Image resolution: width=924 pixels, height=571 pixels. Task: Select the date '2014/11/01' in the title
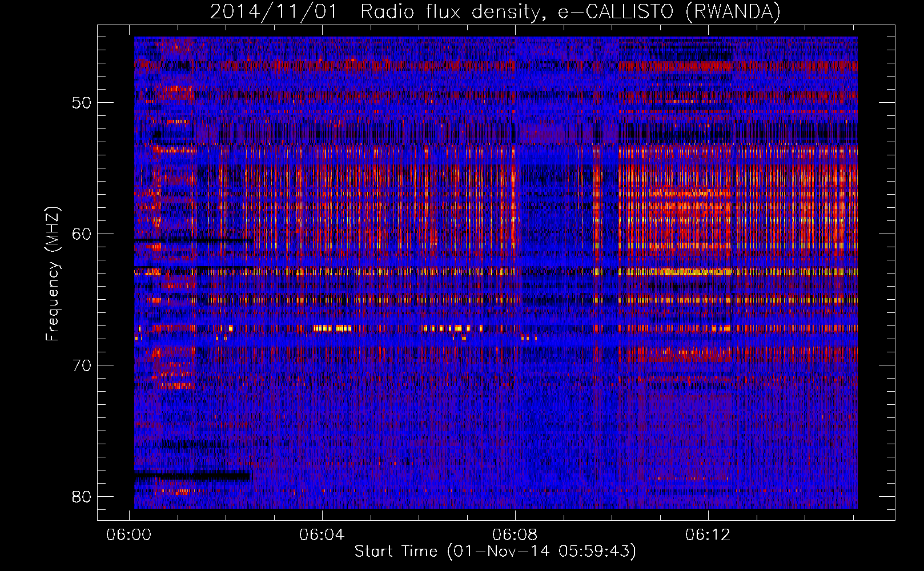(x=274, y=12)
